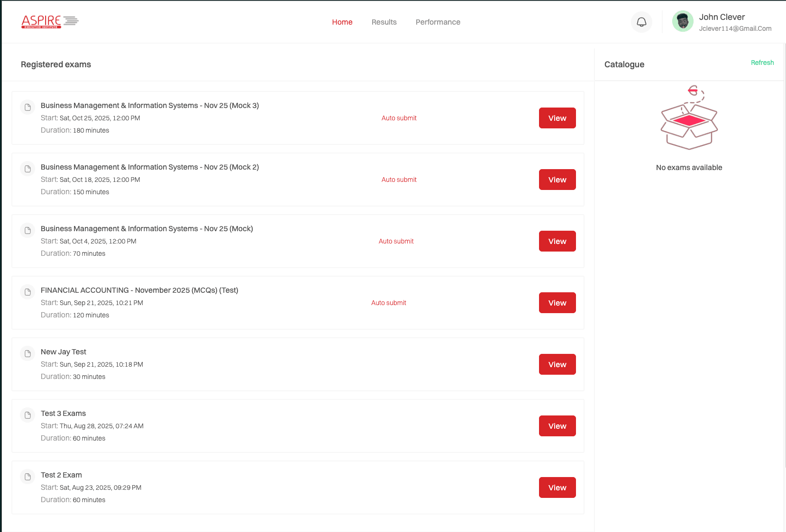Click the page vertical scrollbar
Image resolution: width=786 pixels, height=532 pixels.
tap(785, 256)
